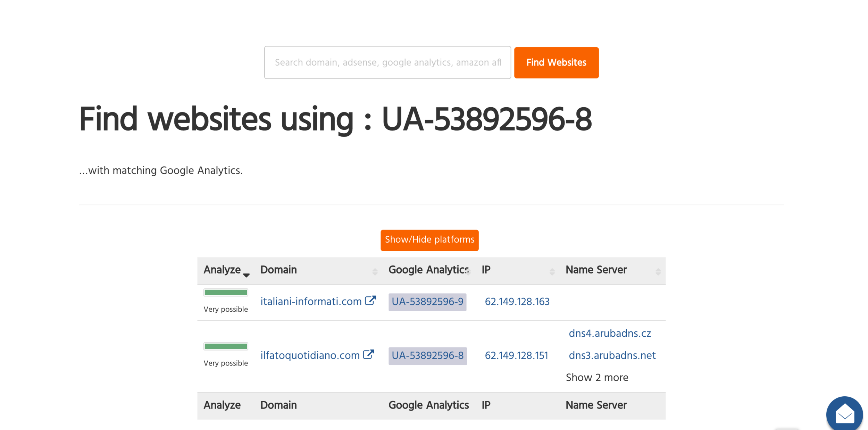Select the UA-53892596-9 analytics tag

(427, 302)
